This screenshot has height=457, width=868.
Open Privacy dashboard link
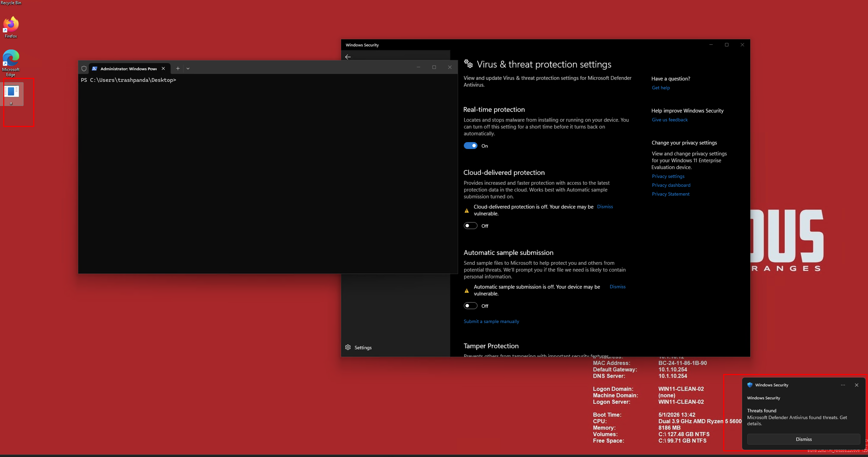pyautogui.click(x=671, y=185)
